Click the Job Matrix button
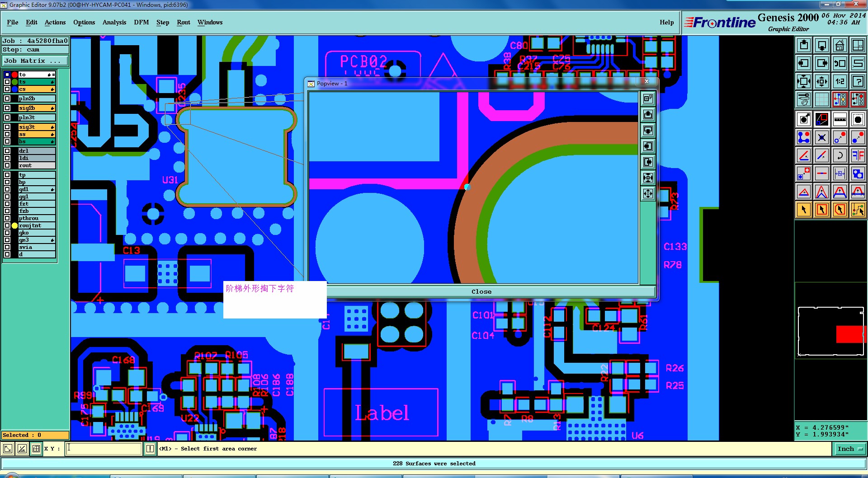The width and height of the screenshot is (868, 478). click(x=36, y=61)
